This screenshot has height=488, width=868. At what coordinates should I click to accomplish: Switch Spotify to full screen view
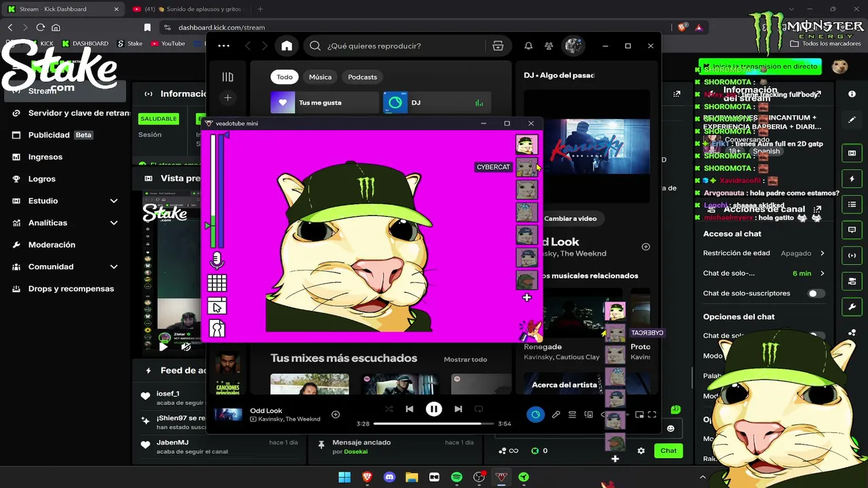pyautogui.click(x=652, y=415)
